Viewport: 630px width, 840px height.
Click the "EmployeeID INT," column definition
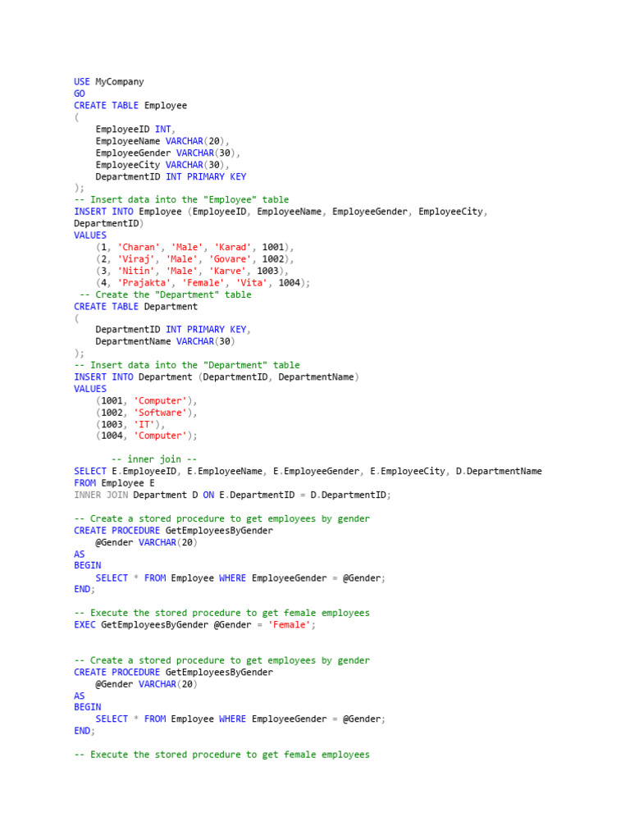(x=135, y=129)
